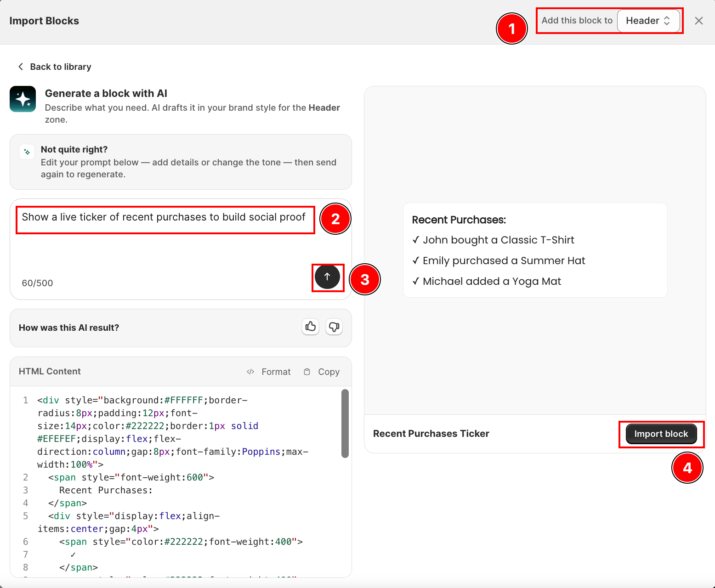This screenshot has width=715, height=588.
Task: Click the 'HTML Content' panel heading
Action: [x=50, y=371]
